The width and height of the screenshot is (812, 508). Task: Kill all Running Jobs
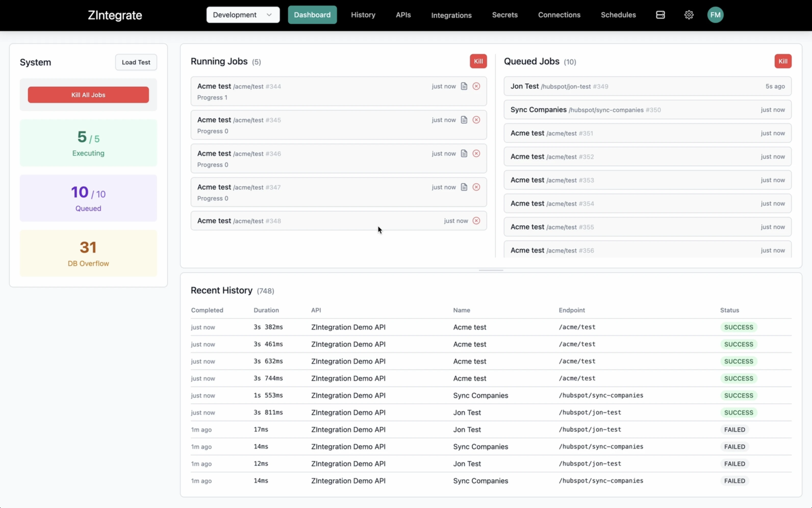(478, 61)
